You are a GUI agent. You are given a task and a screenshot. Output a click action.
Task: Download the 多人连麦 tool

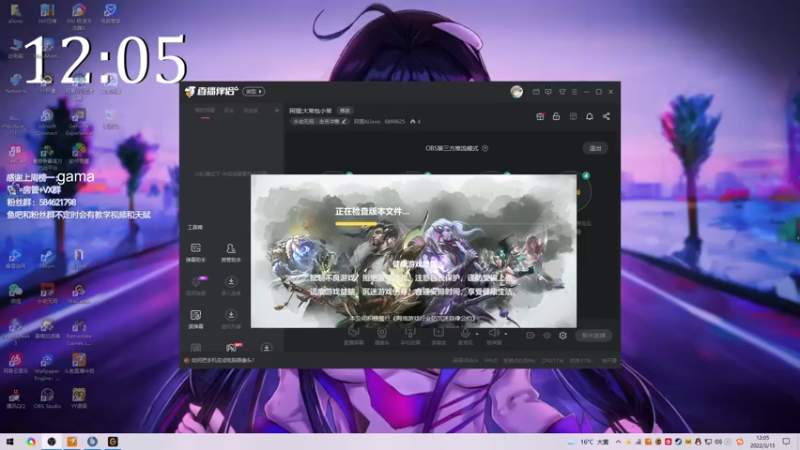tap(231, 286)
